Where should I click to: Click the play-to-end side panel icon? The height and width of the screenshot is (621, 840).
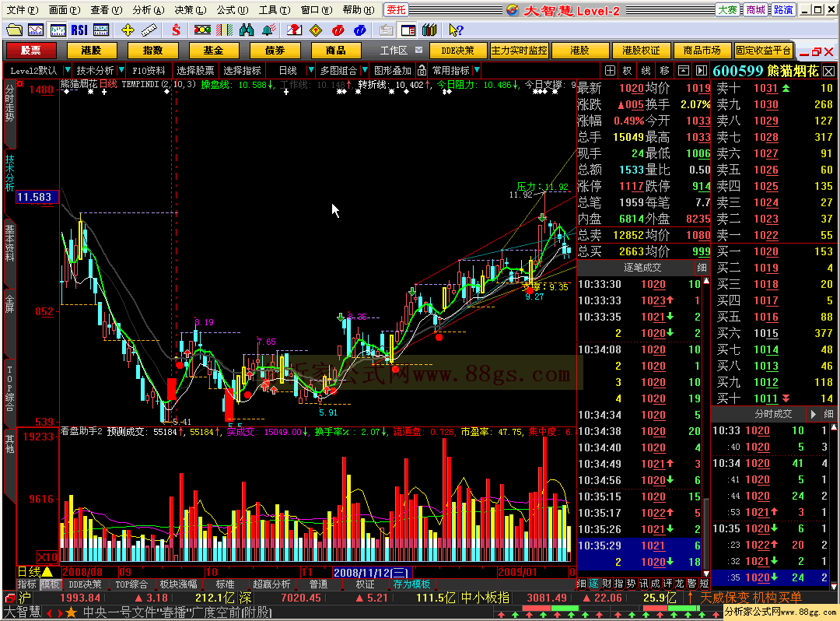coord(702,70)
